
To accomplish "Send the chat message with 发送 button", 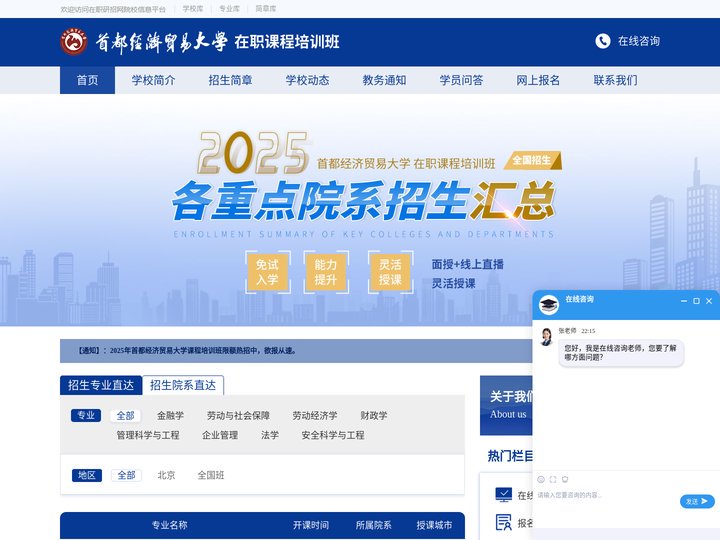I will point(697,501).
